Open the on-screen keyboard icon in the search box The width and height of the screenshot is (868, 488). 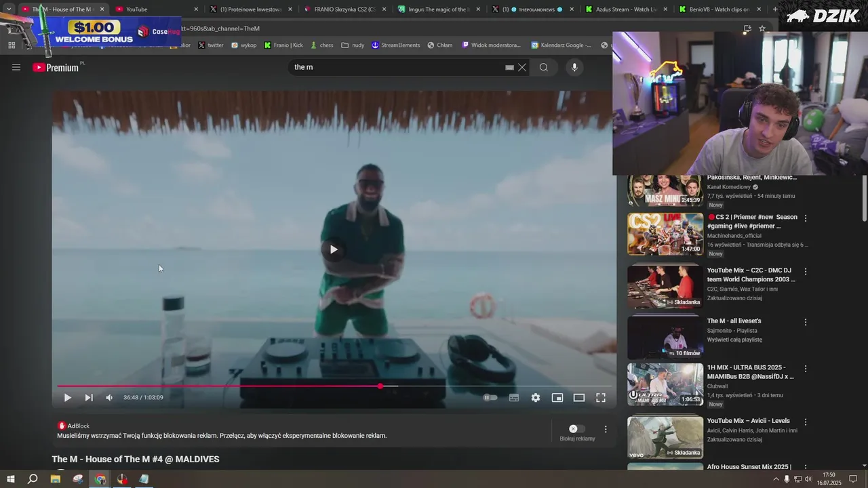(509, 67)
